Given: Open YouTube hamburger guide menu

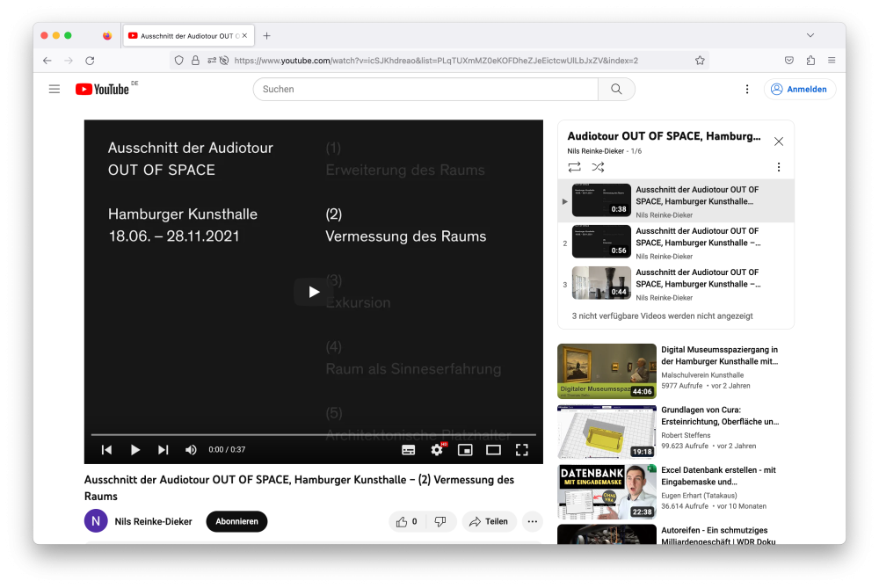Looking at the screenshot, I should pos(54,89).
